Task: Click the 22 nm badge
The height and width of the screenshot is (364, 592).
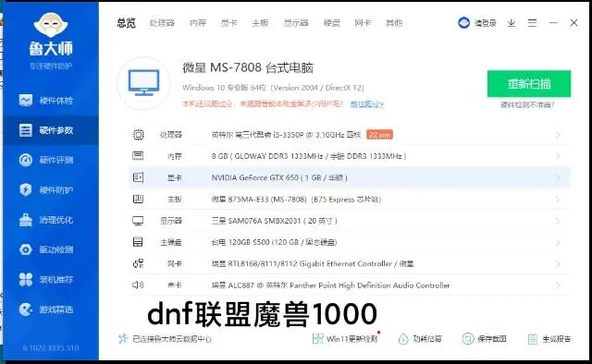Action: point(379,135)
